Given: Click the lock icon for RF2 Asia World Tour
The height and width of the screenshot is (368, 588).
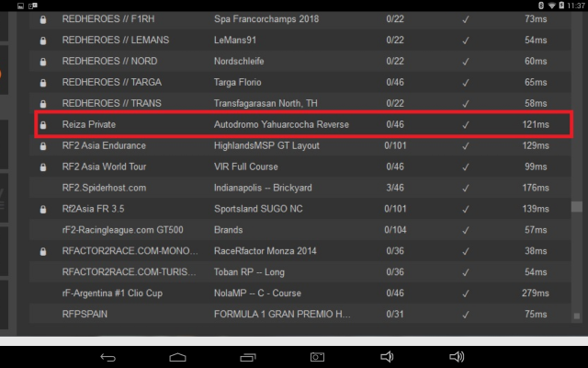Looking at the screenshot, I should click(43, 167).
